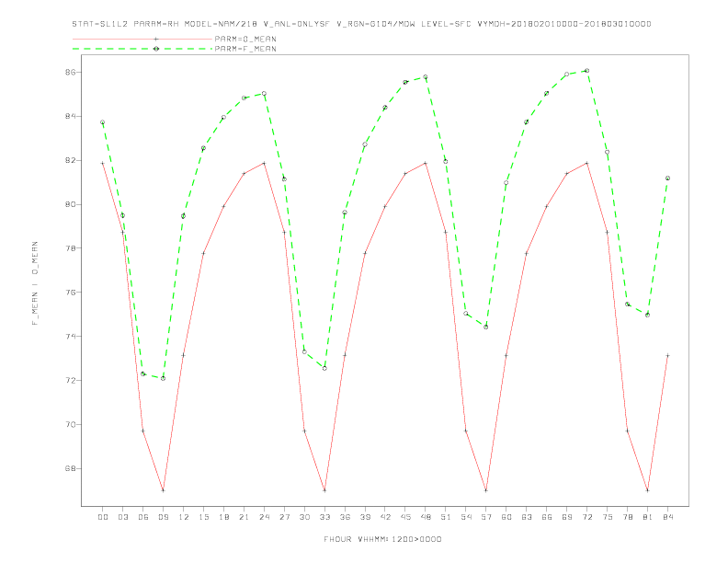Click red O_MEAN minimum marker at hour 57
Viewport: 728px width, 563px height.
click(x=486, y=490)
